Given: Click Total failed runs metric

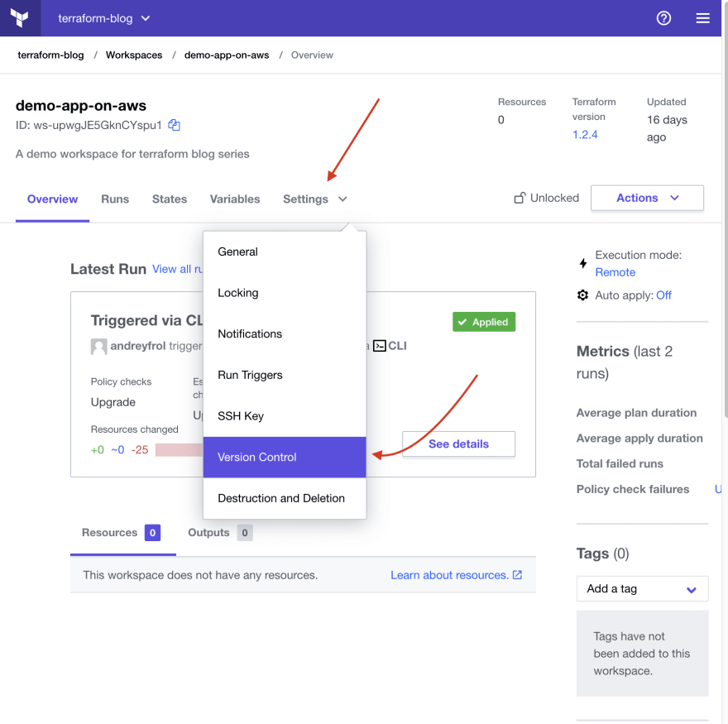Looking at the screenshot, I should 620,463.
